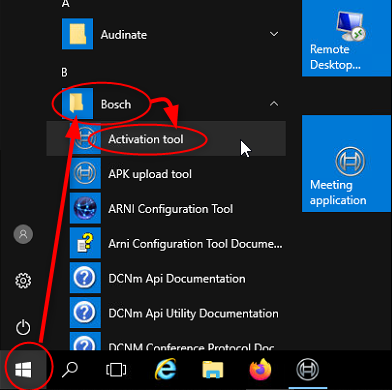Image resolution: width=392 pixels, height=390 pixels.
Task: Open the Settings gear in Start menu
Action: click(x=23, y=281)
